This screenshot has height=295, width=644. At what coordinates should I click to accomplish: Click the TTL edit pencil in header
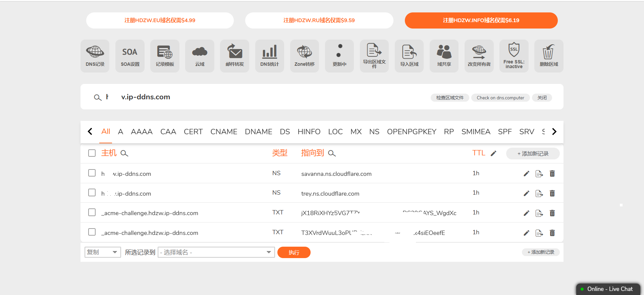pyautogui.click(x=493, y=153)
